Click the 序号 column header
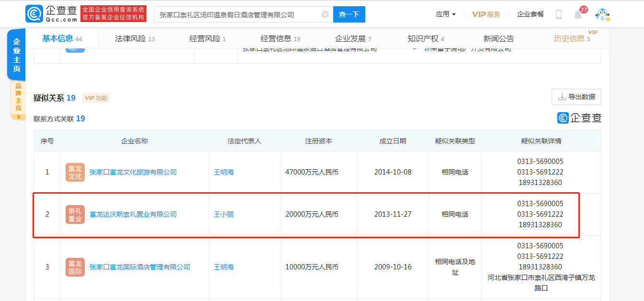This screenshot has width=644, height=301. pos(47,141)
